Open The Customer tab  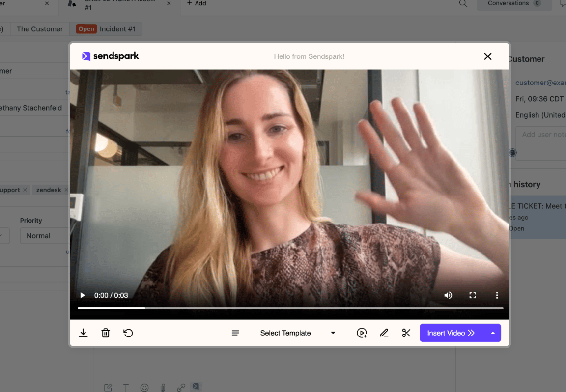click(x=40, y=29)
